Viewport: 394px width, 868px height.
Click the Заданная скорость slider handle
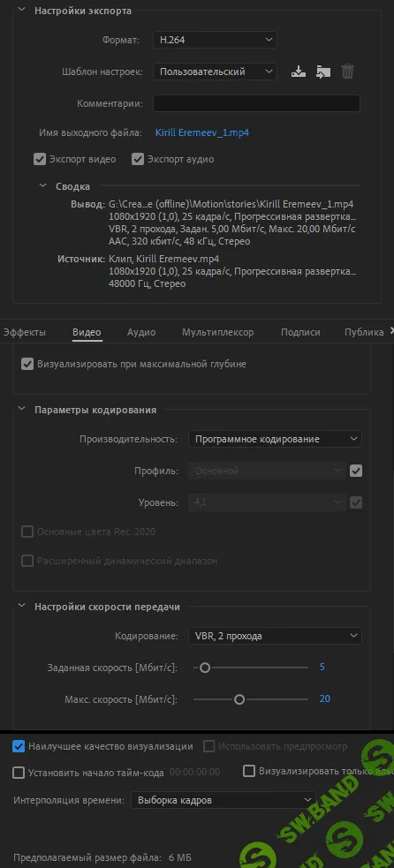(x=205, y=668)
